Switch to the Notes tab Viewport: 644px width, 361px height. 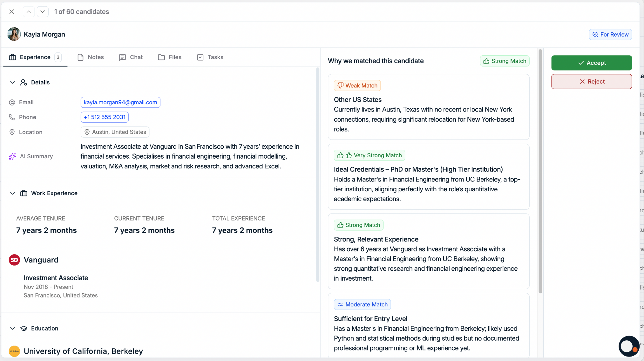pyautogui.click(x=91, y=57)
